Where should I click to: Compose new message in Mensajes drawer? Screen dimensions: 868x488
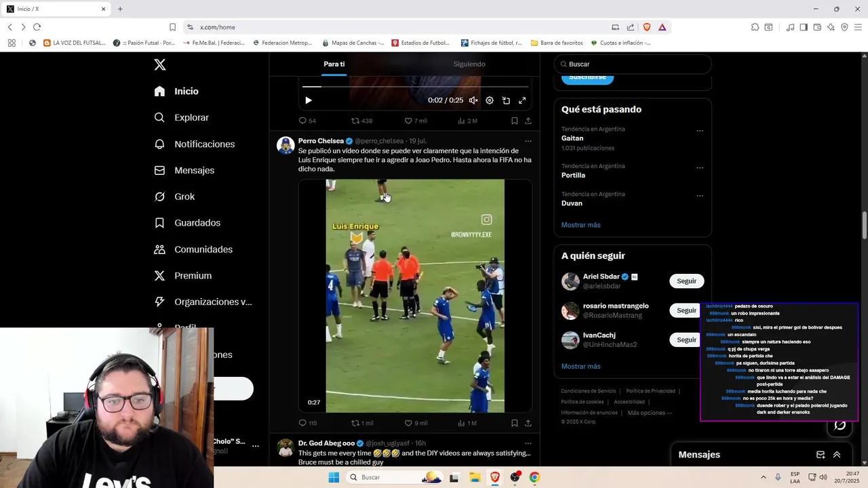(x=821, y=455)
